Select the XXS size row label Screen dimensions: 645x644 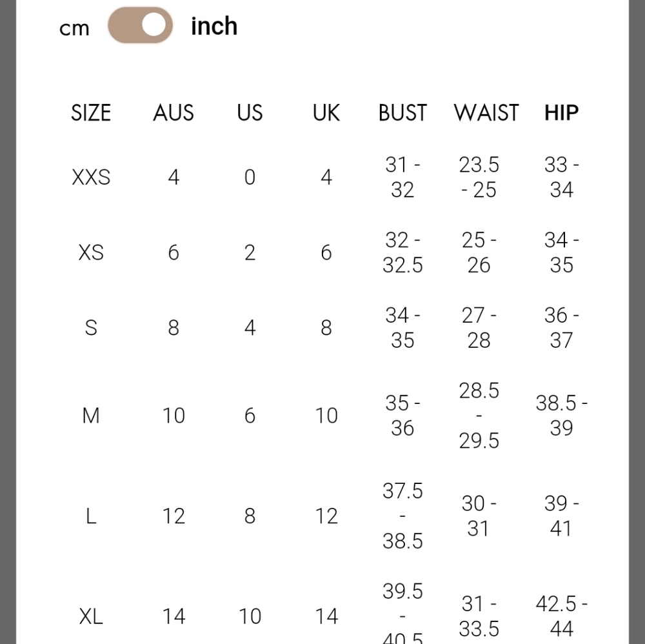click(x=91, y=177)
